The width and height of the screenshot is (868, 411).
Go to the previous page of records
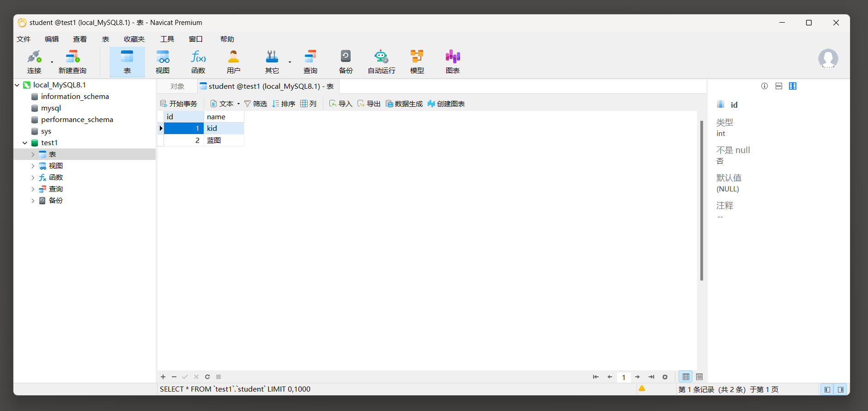[610, 377]
